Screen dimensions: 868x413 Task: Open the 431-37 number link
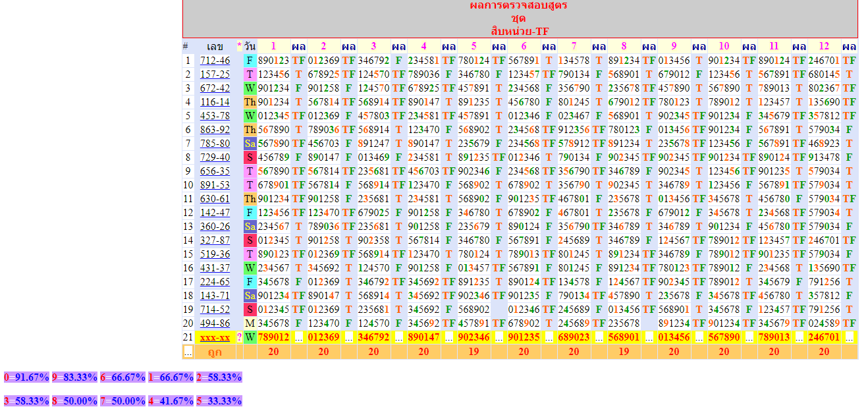coord(215,268)
